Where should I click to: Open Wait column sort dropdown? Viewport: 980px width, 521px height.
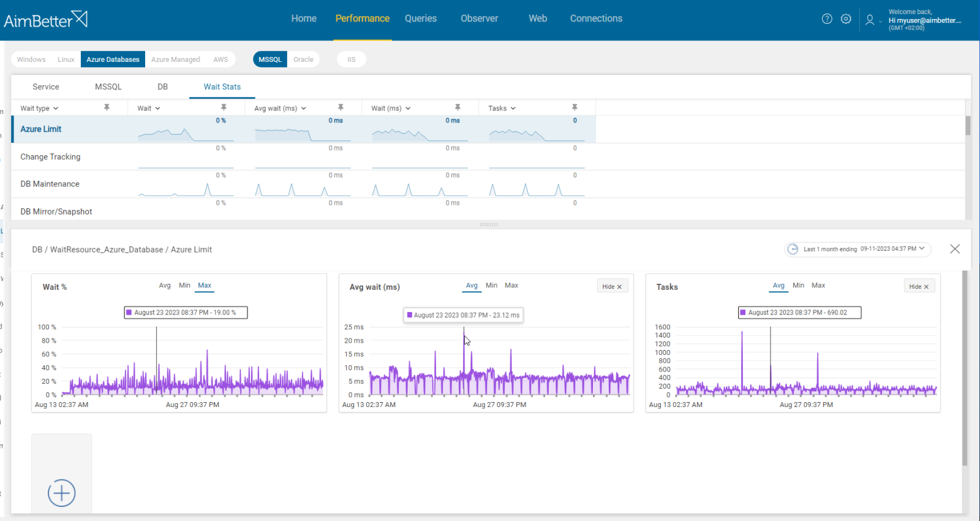pos(157,108)
